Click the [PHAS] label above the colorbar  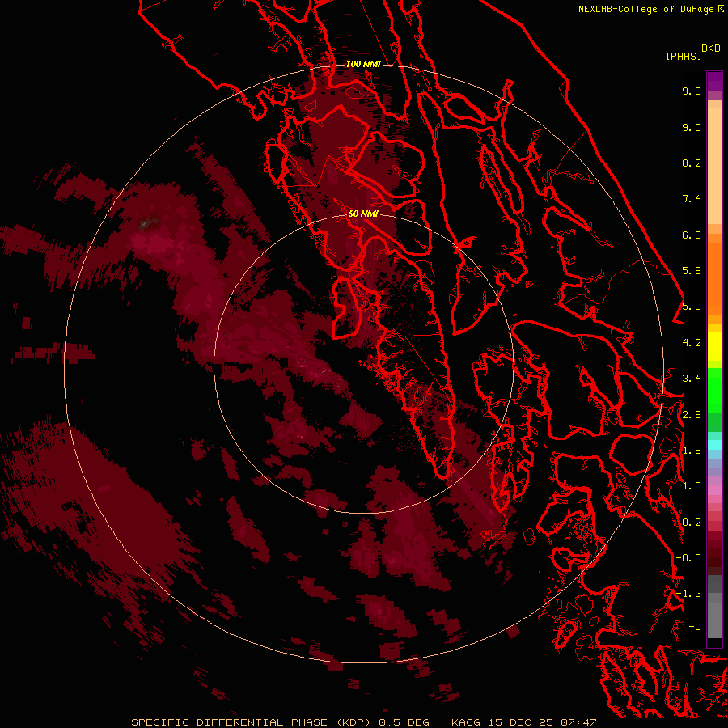click(x=684, y=56)
